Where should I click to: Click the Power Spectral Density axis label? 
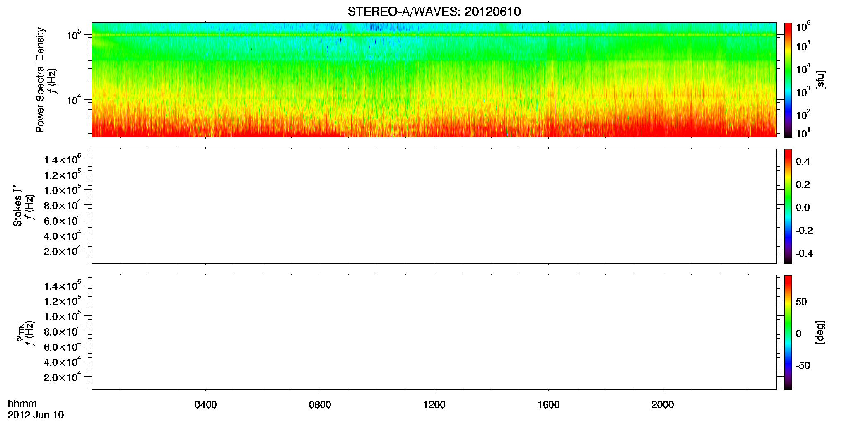coord(40,80)
